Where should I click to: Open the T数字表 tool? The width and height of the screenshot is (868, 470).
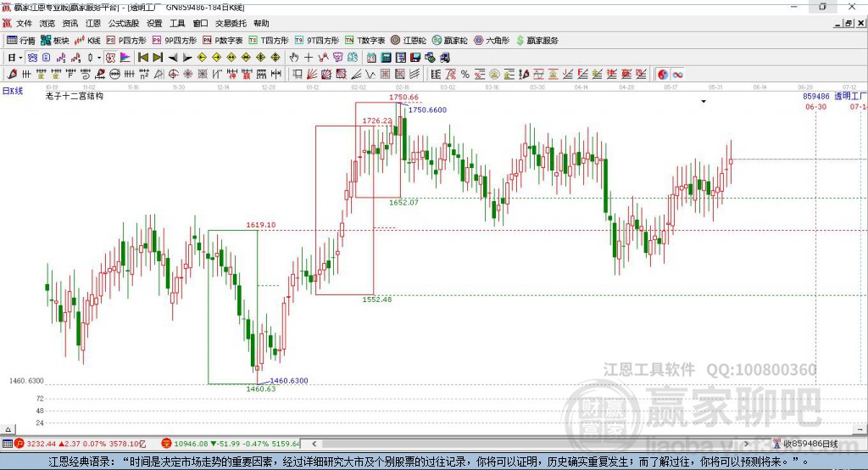point(364,41)
